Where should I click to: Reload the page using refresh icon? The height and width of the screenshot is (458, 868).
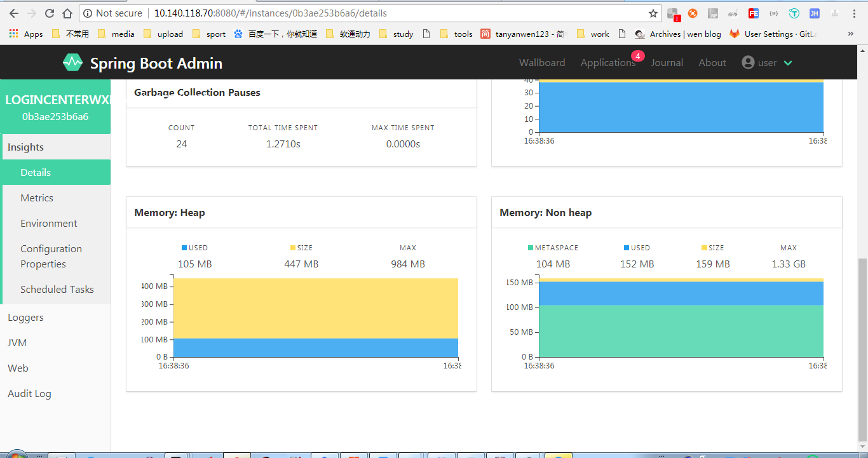pyautogui.click(x=49, y=13)
